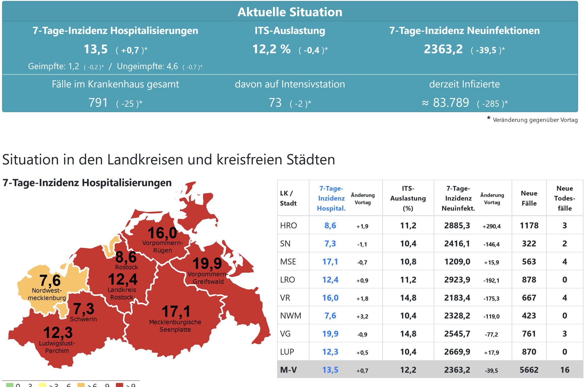588x387 pixels.
Task: Click the 7-Tage-Inzidenz Hospital. column header
Action: 331,198
